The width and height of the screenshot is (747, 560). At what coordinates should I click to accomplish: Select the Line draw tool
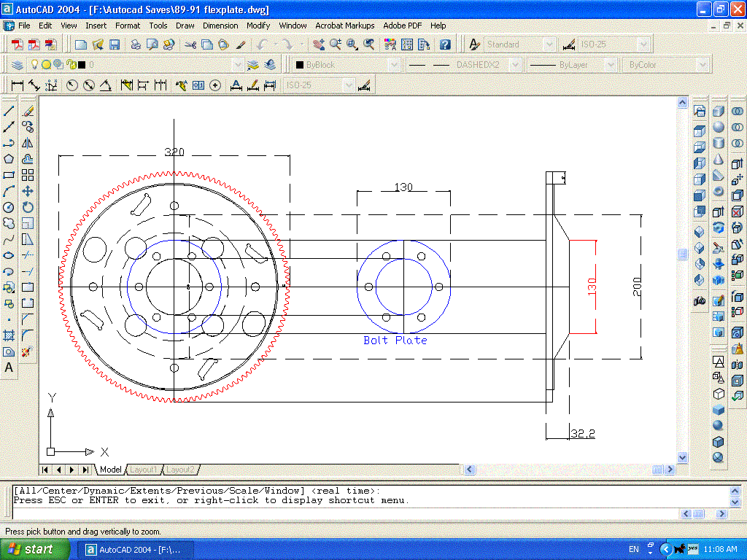pyautogui.click(x=9, y=111)
